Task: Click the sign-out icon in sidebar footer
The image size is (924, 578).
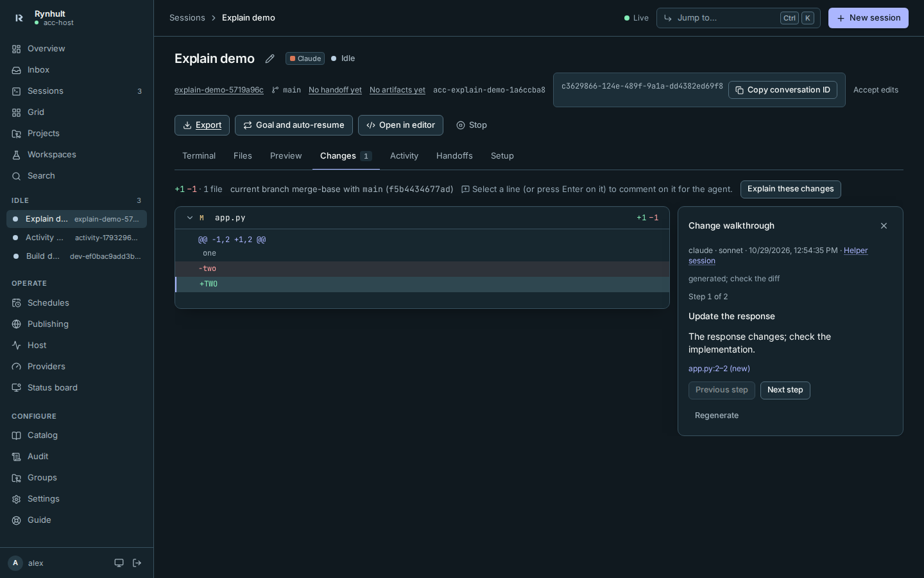Action: coord(137,563)
